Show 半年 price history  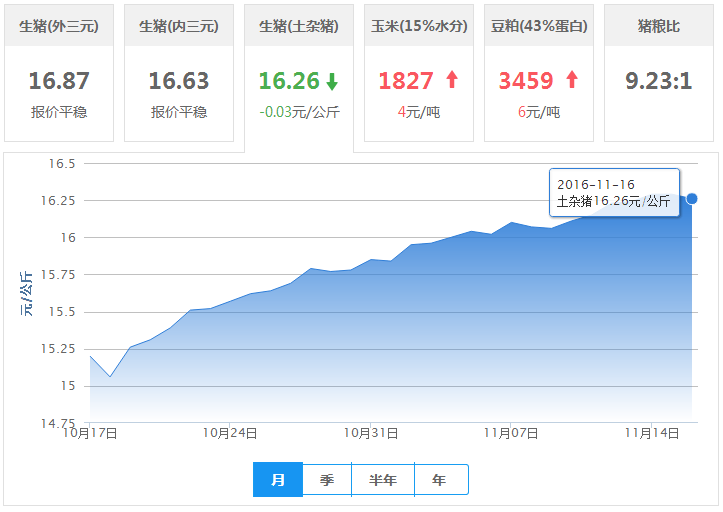tap(383, 480)
